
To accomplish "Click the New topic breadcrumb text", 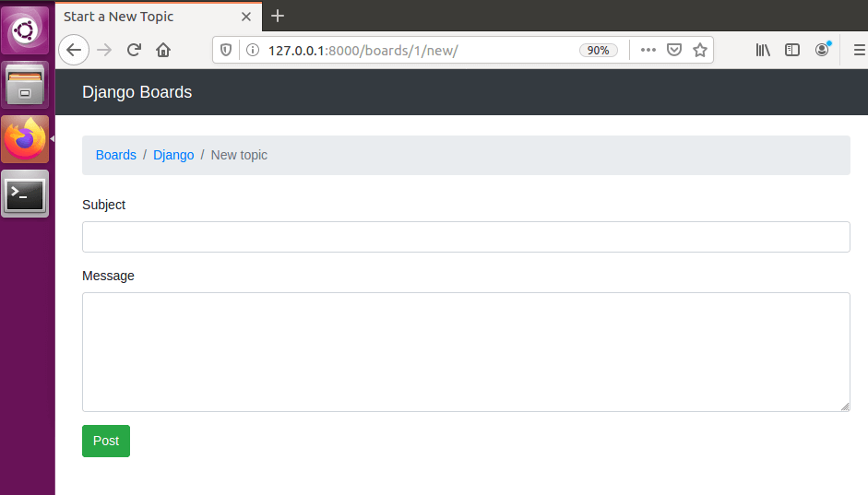I will [239, 155].
